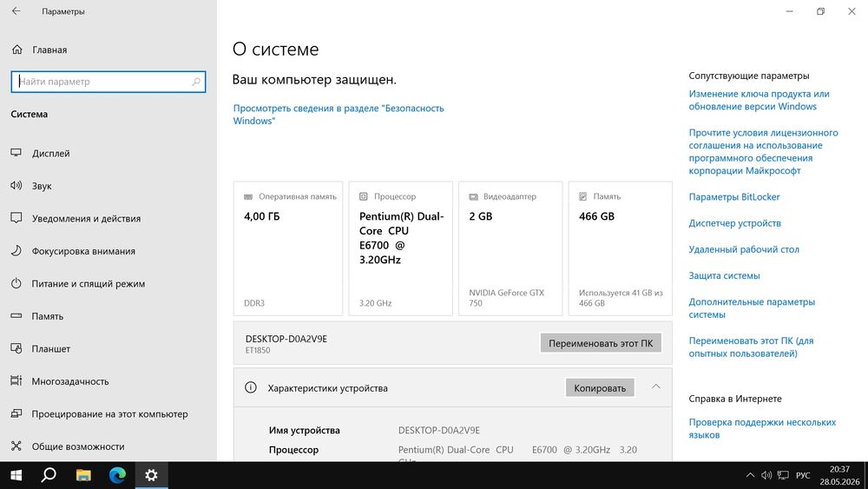The height and width of the screenshot is (489, 868).
Task: Click the tray volume icon
Action: coord(766,475)
